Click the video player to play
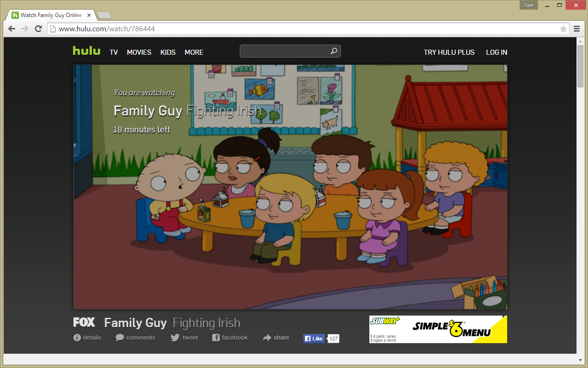 290,187
